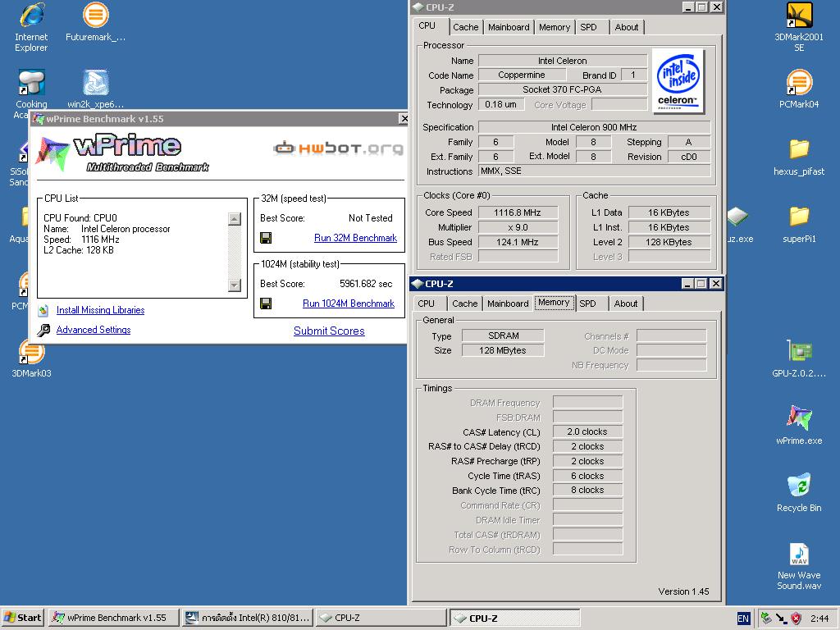Open Mainboard tab in lower CPU-Z

click(x=508, y=304)
